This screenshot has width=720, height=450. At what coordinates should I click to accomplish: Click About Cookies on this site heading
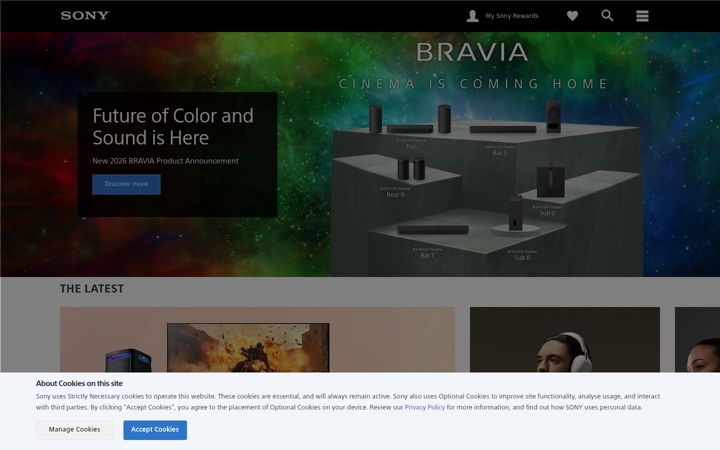click(79, 383)
